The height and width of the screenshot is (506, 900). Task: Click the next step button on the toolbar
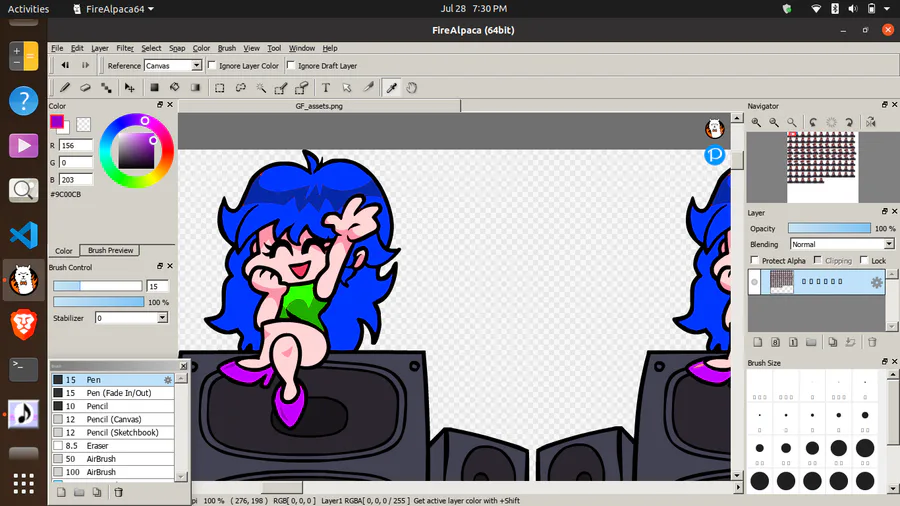[x=86, y=65]
